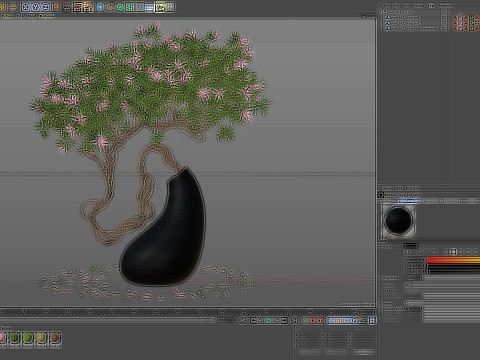Click the camera object icon
Screen dimensions: 480x360
160,7
